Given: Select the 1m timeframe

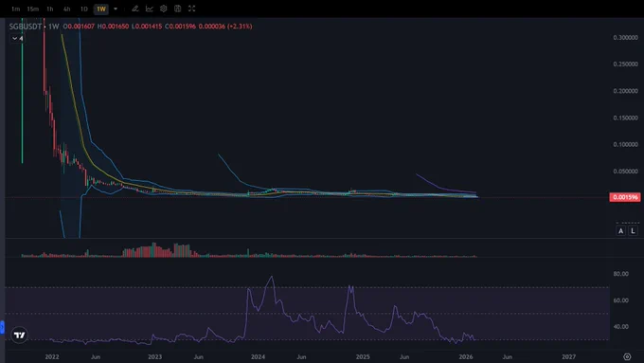Looking at the screenshot, I should (x=15, y=9).
